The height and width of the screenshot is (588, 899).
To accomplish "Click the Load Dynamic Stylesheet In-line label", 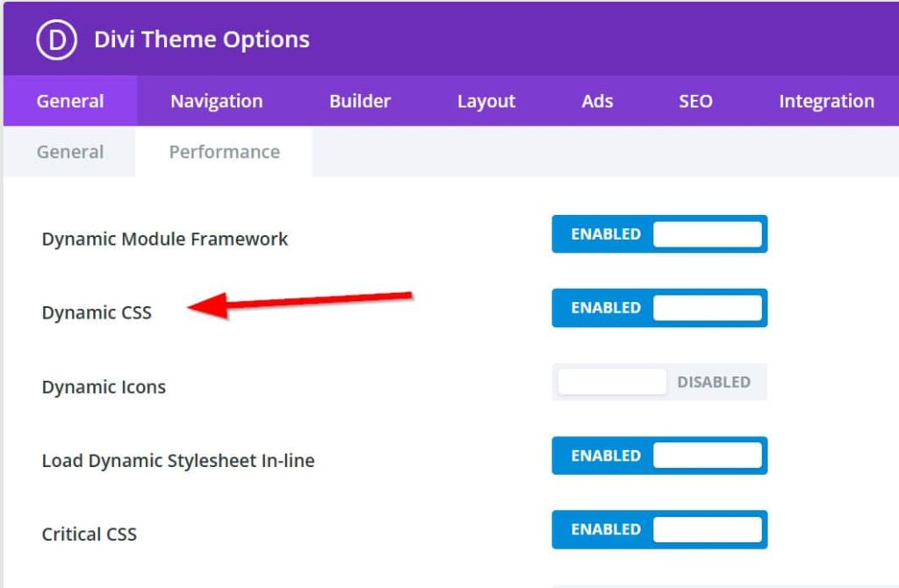I will point(178,461).
